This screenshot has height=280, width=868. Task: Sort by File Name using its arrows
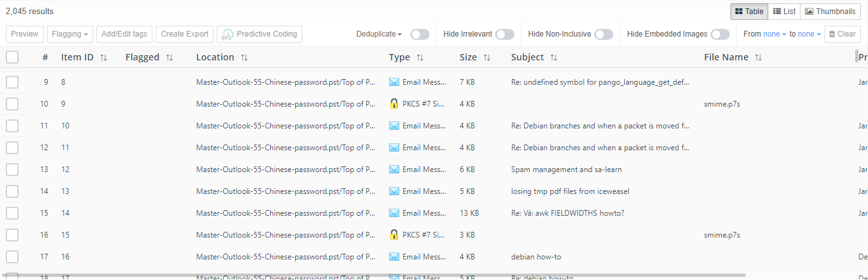[758, 58]
